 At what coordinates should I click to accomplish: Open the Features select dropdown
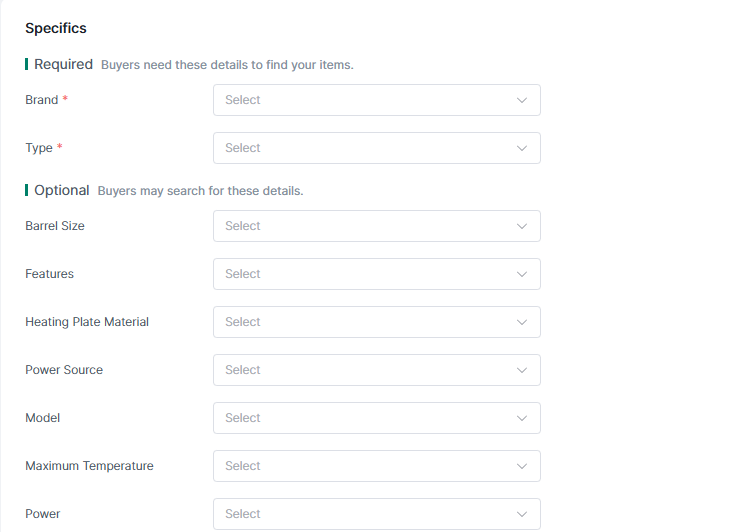(x=376, y=274)
